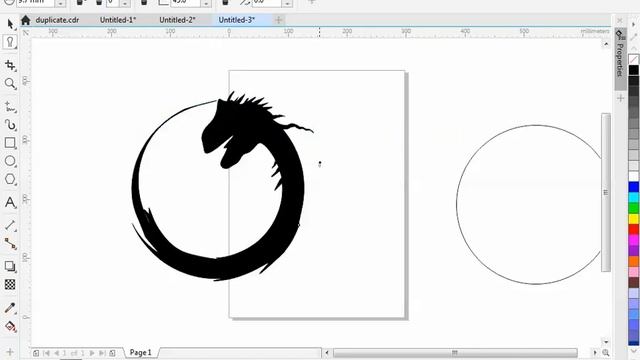Select the Ellipse tool
The image size is (640, 360).
click(10, 161)
